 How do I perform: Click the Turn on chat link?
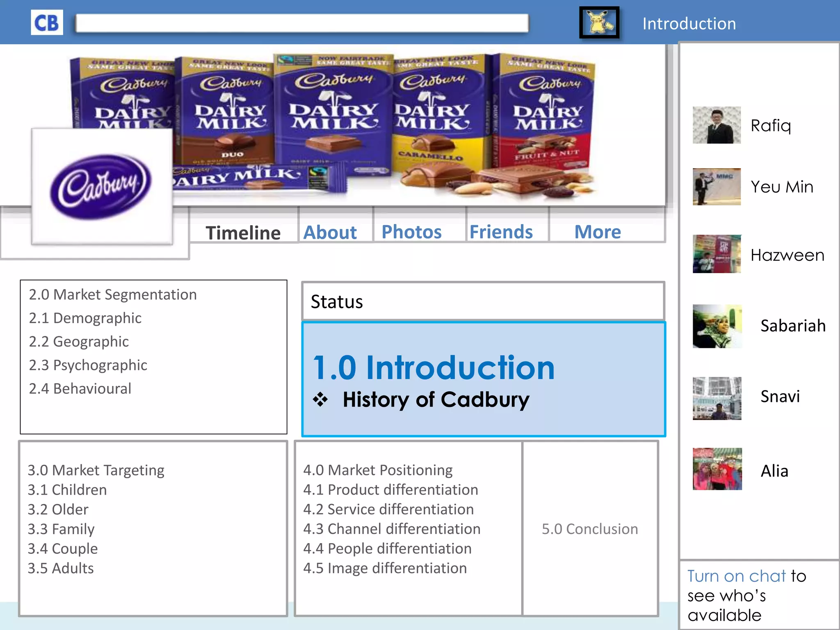736,576
